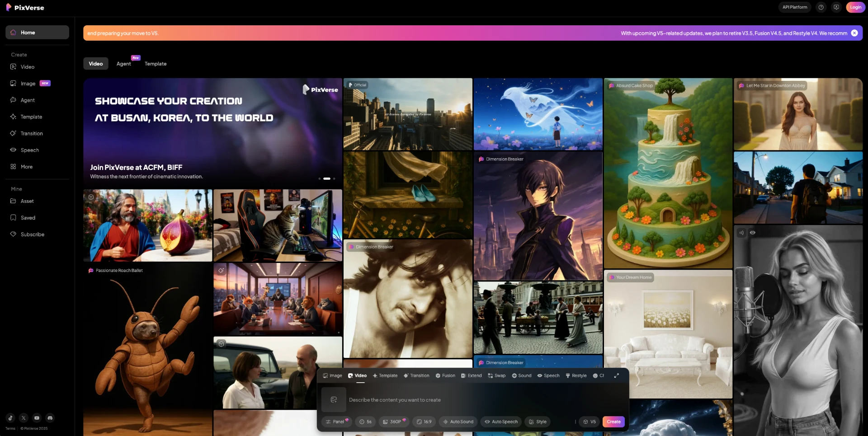Close the V5 announcement banner
This screenshot has width=868, height=436.
coord(854,33)
